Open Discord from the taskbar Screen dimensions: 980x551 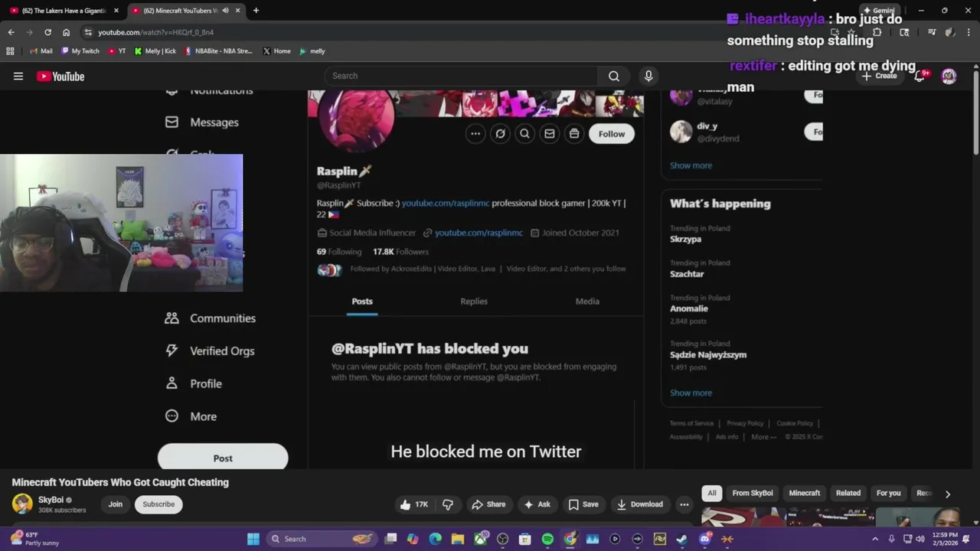pyautogui.click(x=705, y=539)
